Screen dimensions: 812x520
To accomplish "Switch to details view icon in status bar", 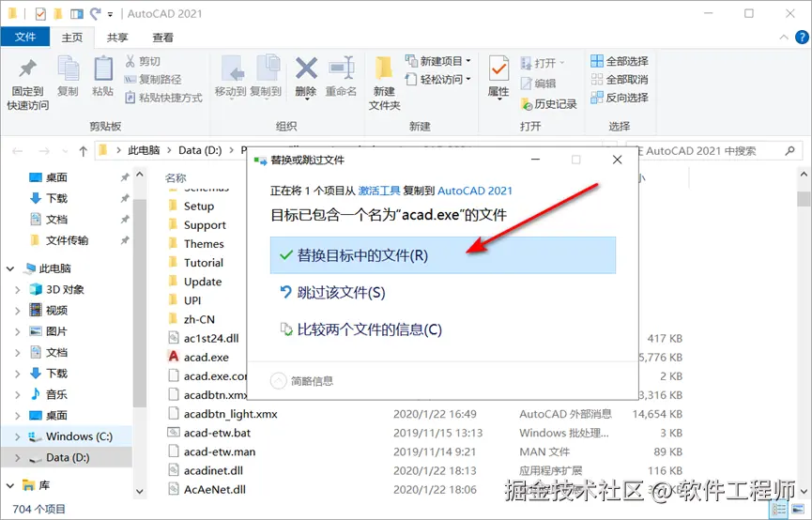I will [779, 510].
